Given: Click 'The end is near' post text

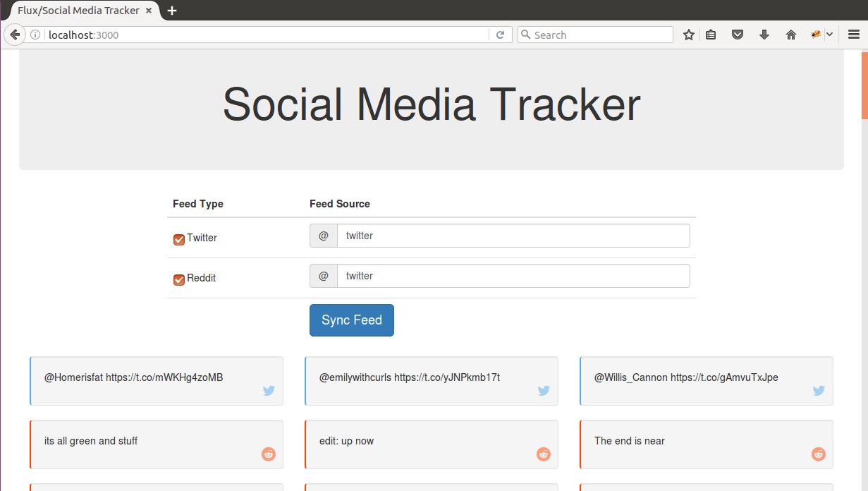Looking at the screenshot, I should point(630,441).
